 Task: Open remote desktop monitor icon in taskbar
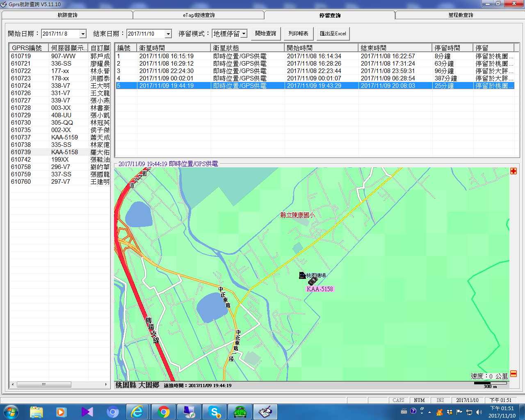click(x=189, y=412)
